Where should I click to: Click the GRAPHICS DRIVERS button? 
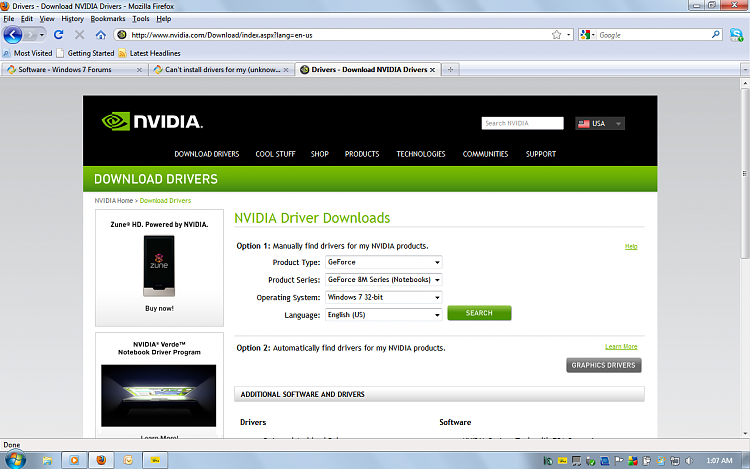coord(604,365)
